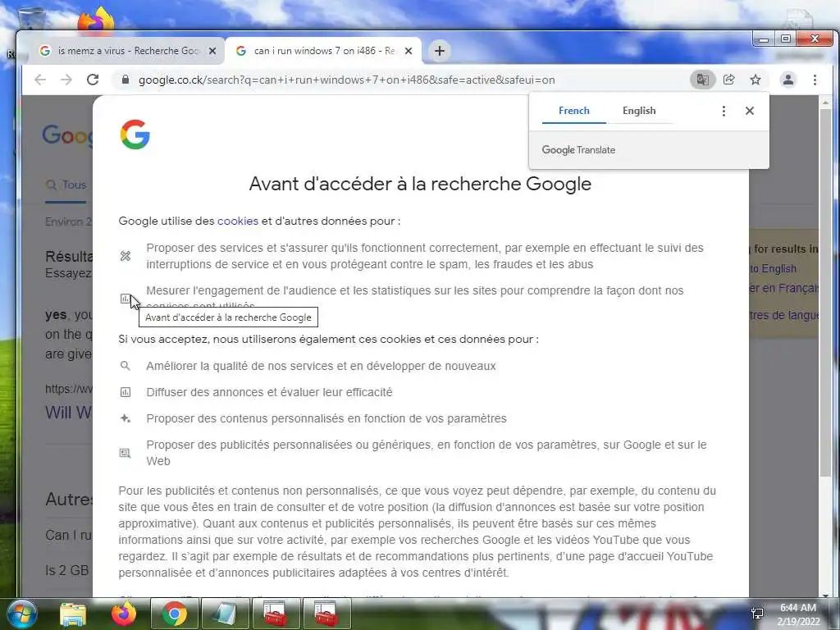Click heading 'Avant d'accéder à la recherche Google'
840x630 pixels.
(420, 184)
